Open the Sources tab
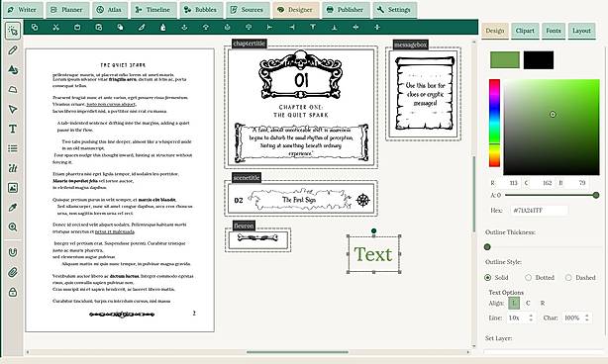Screen dimensions: 608x364 point(248,10)
